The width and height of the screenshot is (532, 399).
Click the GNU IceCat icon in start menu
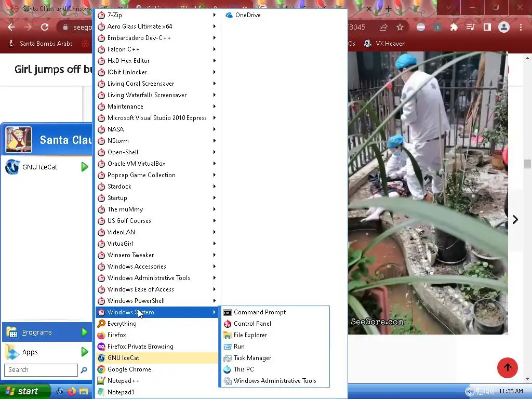(12, 167)
